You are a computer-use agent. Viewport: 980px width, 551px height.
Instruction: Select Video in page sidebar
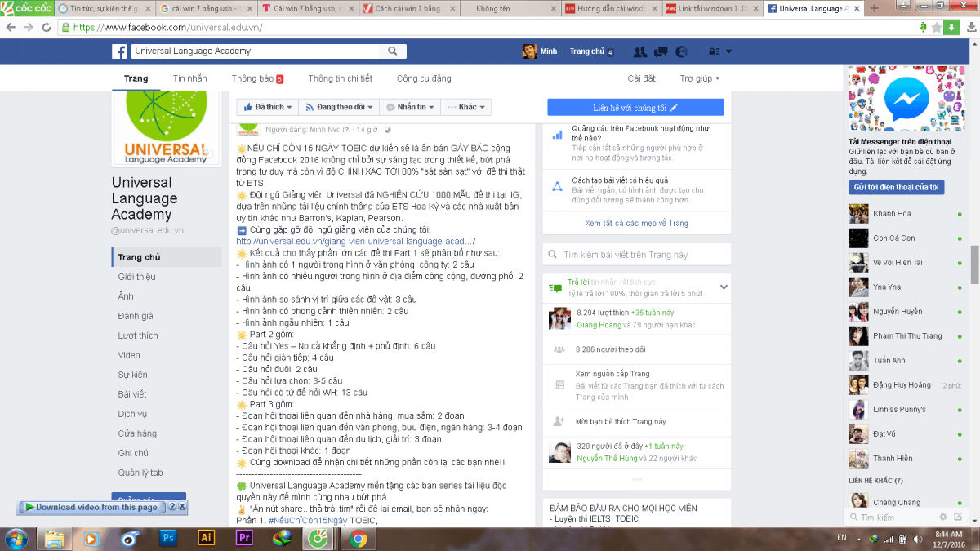tap(129, 355)
